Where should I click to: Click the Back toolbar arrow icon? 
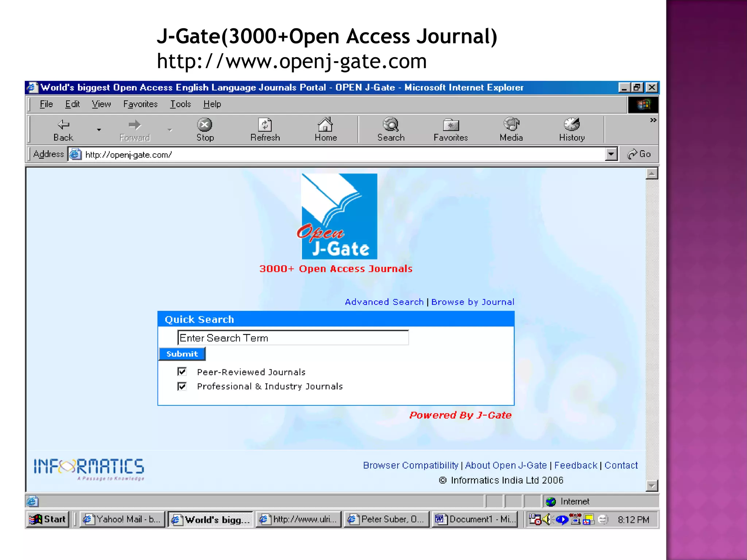tap(63, 125)
